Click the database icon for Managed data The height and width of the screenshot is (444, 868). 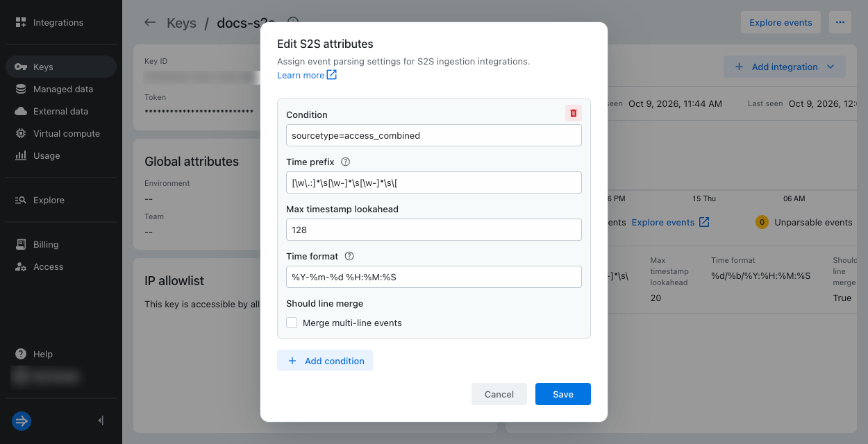(x=21, y=89)
